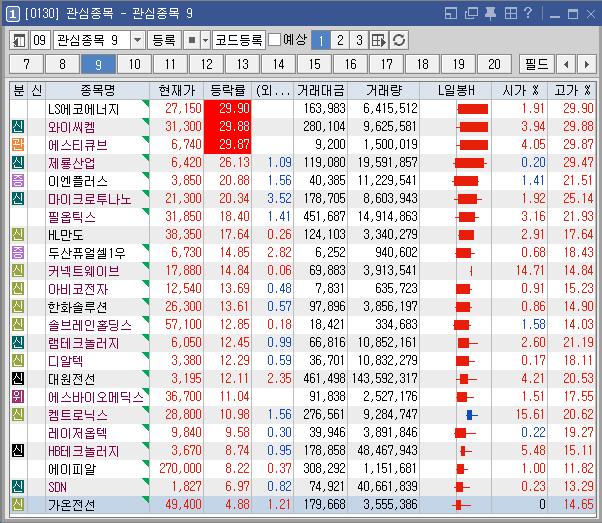This screenshot has height=523, width=602.
Task: Click the candlestick bar for LS에코에너지
Action: 473,109
